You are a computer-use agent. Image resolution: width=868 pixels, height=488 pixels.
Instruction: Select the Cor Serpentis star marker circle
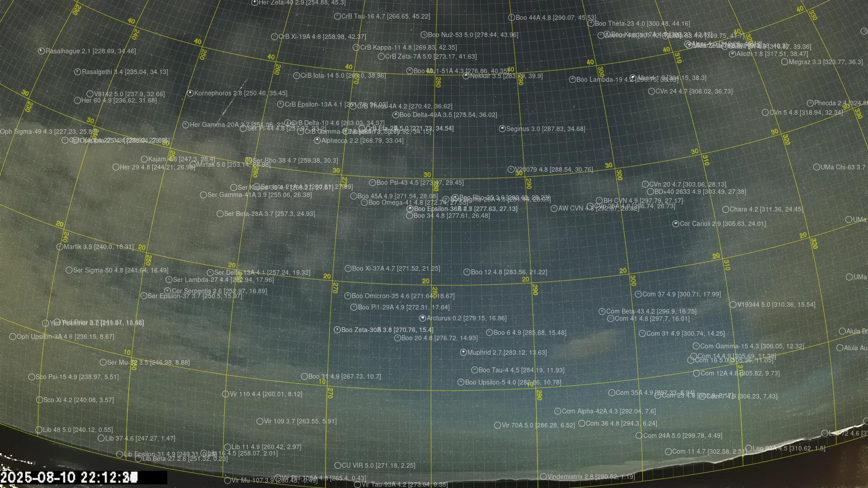pos(167,291)
